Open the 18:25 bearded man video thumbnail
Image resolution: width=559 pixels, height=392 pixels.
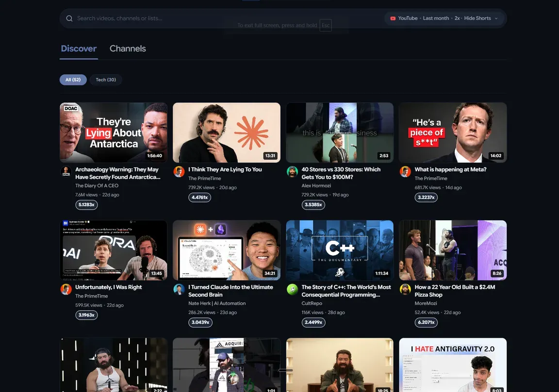click(340, 365)
